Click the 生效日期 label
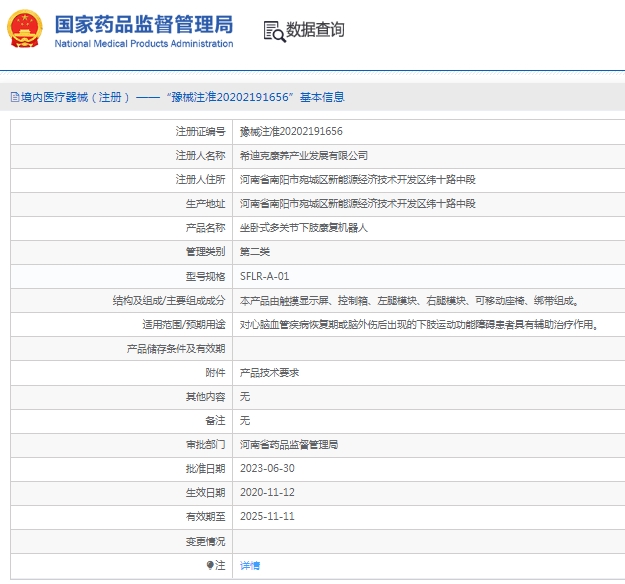Image resolution: width=625 pixels, height=584 pixels. (x=205, y=492)
